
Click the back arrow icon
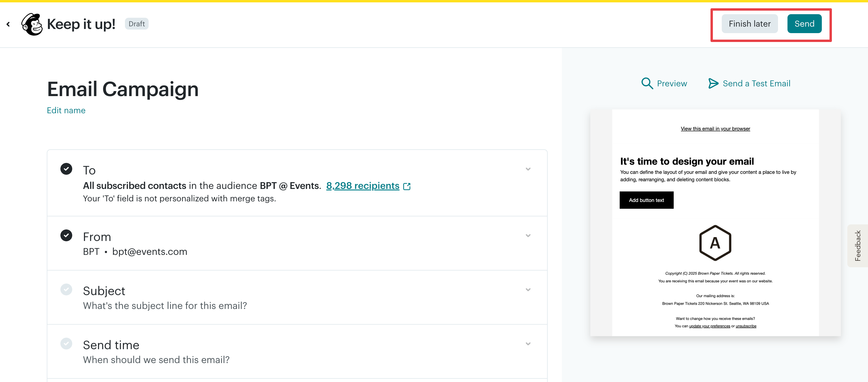(8, 24)
